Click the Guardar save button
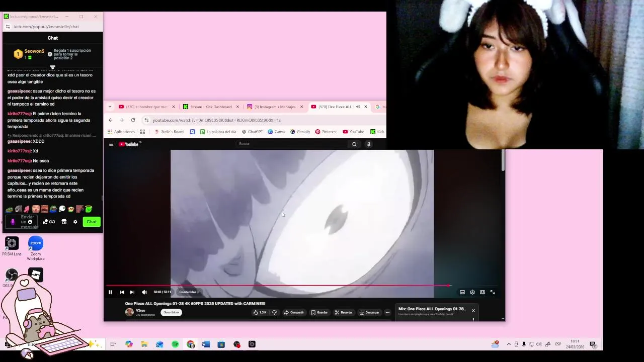 pyautogui.click(x=319, y=312)
